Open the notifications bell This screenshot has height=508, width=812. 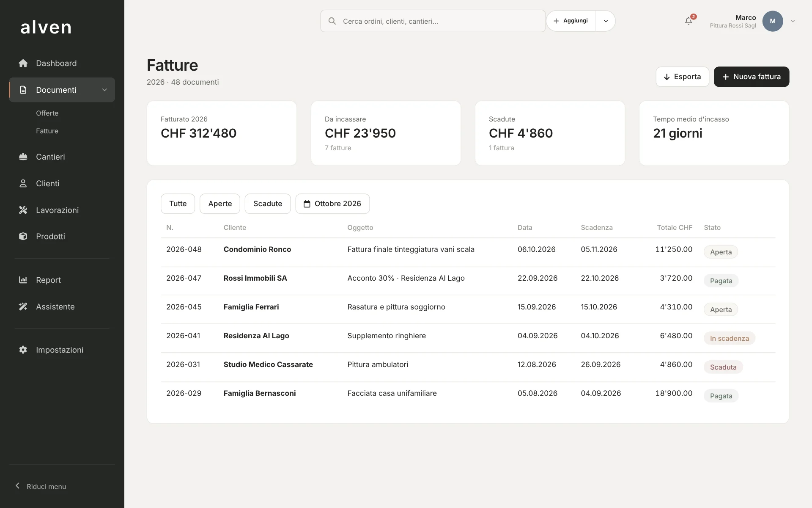[x=689, y=21]
